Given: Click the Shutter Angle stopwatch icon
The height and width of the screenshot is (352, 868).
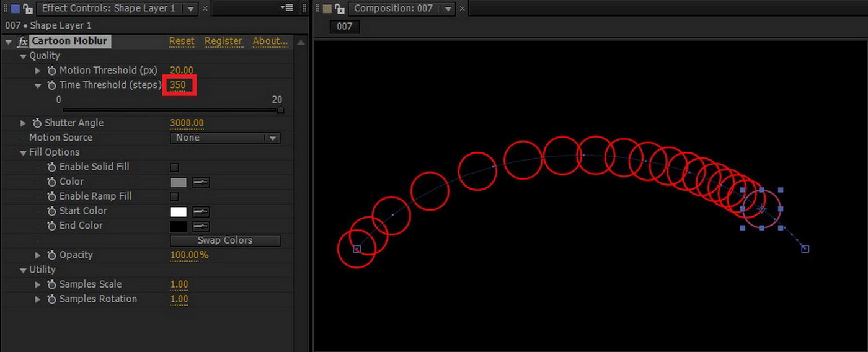Looking at the screenshot, I should 37,123.
